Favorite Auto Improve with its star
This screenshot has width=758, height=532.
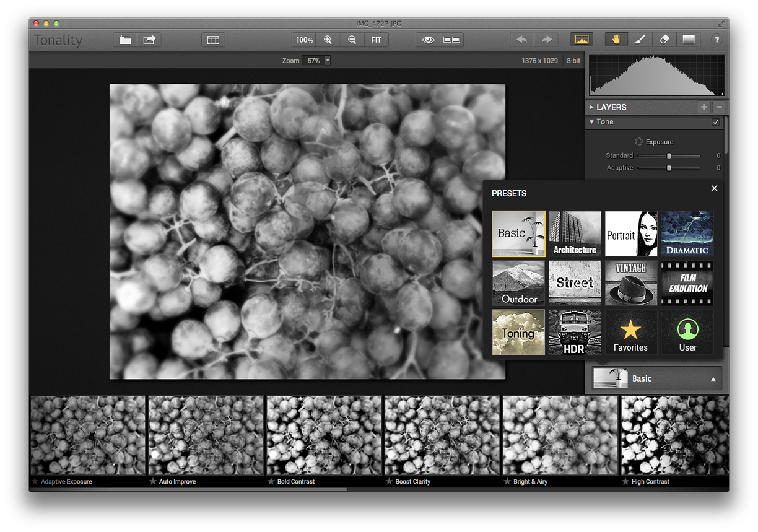153,481
